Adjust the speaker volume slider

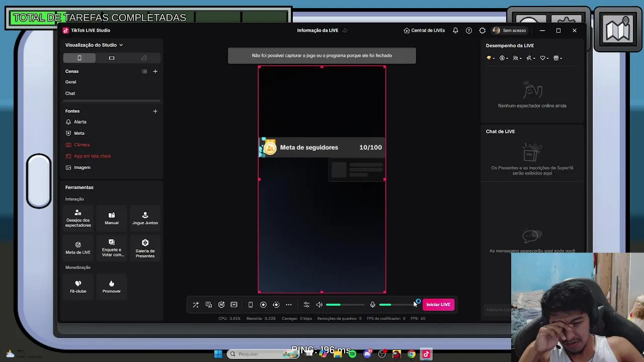coord(345,305)
